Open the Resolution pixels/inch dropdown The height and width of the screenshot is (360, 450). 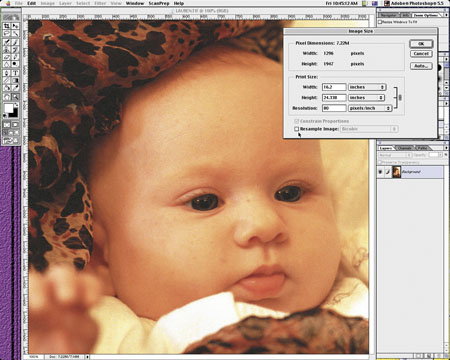point(370,108)
